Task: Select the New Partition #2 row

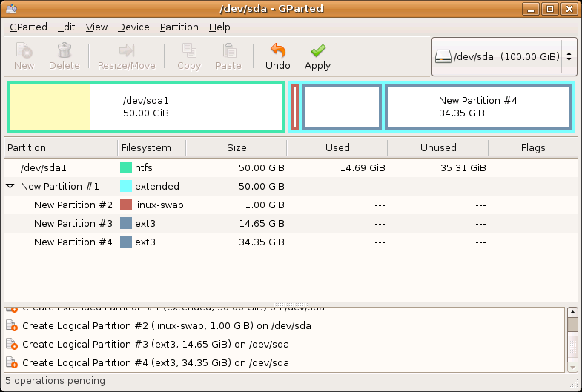Action: click(x=291, y=205)
